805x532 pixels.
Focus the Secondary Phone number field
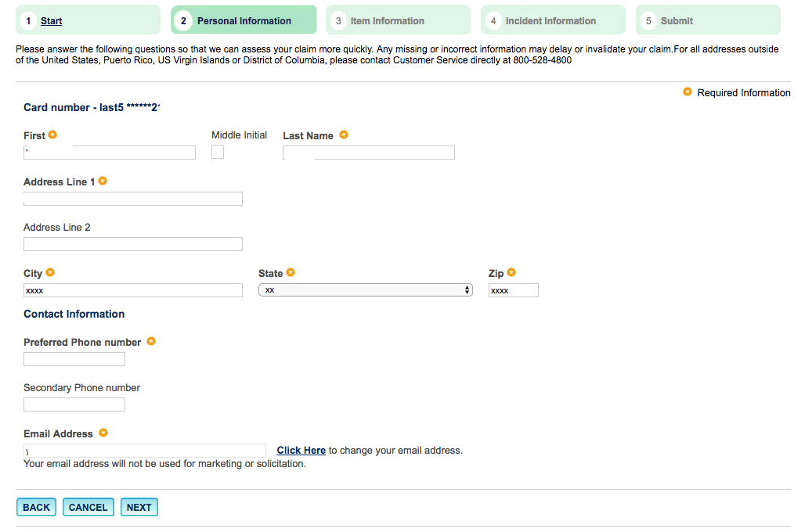[74, 404]
